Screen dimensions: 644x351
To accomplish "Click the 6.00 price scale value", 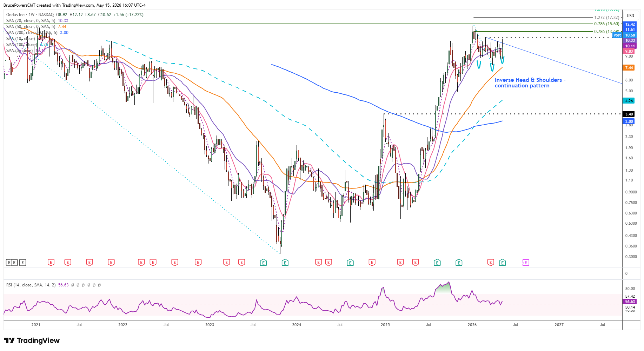I will (629, 80).
